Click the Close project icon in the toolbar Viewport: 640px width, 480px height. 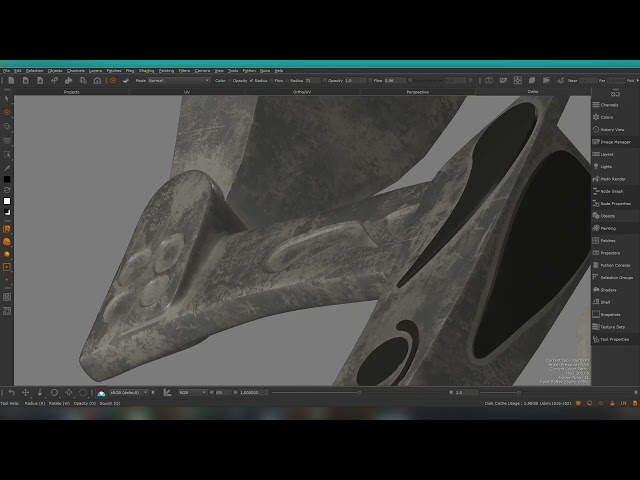25,80
